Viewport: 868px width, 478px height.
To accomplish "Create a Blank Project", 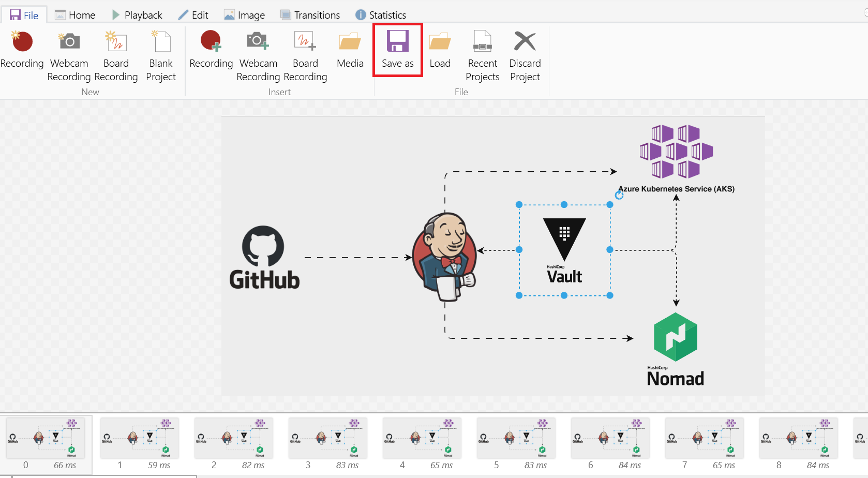I will (x=161, y=56).
